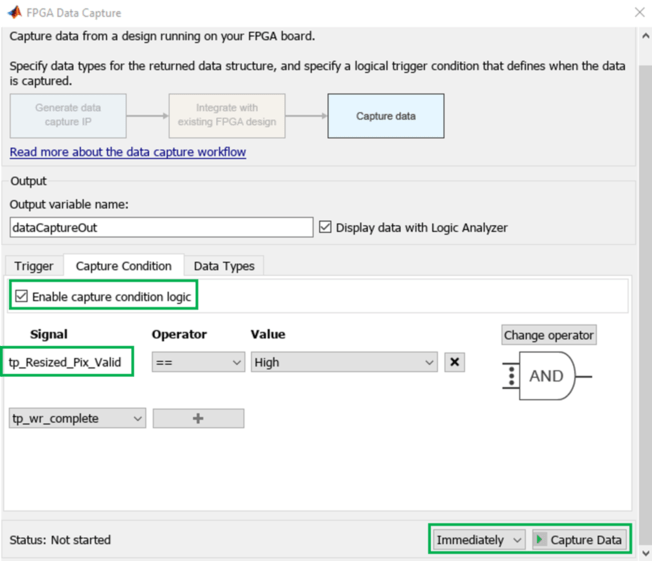Screen dimensions: 652x561
Task: Switch to the Trigger tab
Action: pos(34,266)
